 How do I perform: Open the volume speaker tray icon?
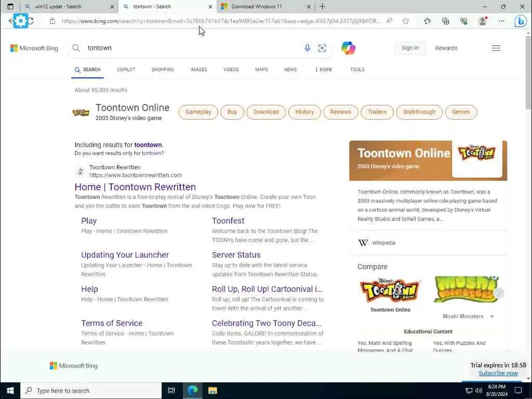coord(478,391)
